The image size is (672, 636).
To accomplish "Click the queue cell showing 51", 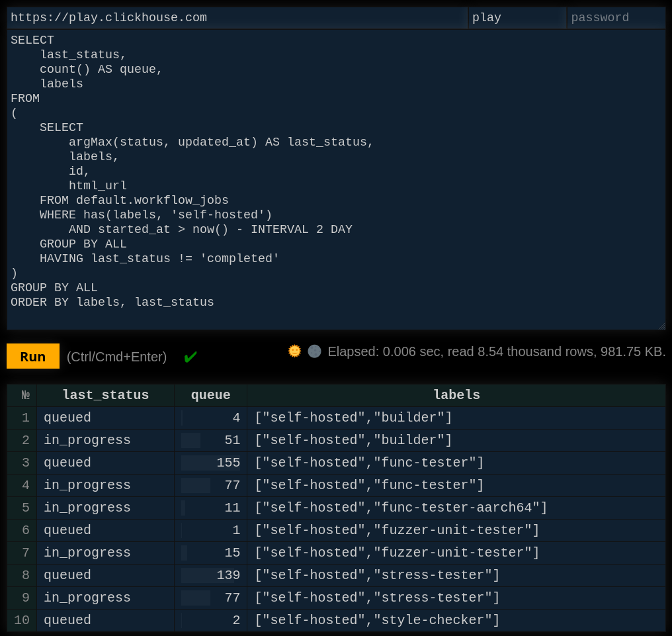I will pos(210,440).
